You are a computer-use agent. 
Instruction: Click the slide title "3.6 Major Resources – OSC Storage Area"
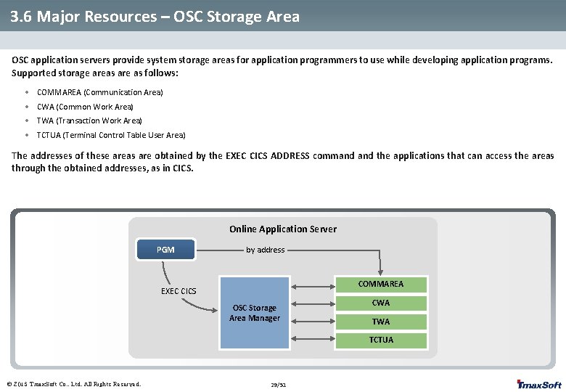tap(155, 17)
